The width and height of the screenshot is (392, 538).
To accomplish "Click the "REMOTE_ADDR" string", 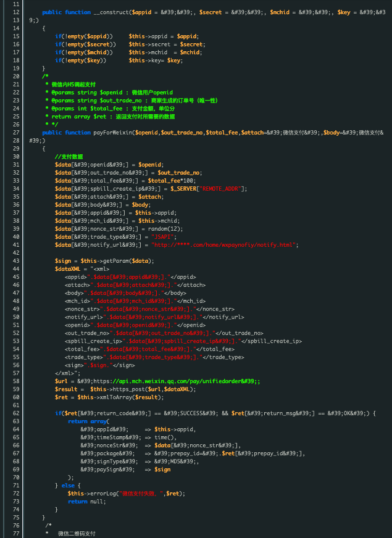I will click(221, 189).
